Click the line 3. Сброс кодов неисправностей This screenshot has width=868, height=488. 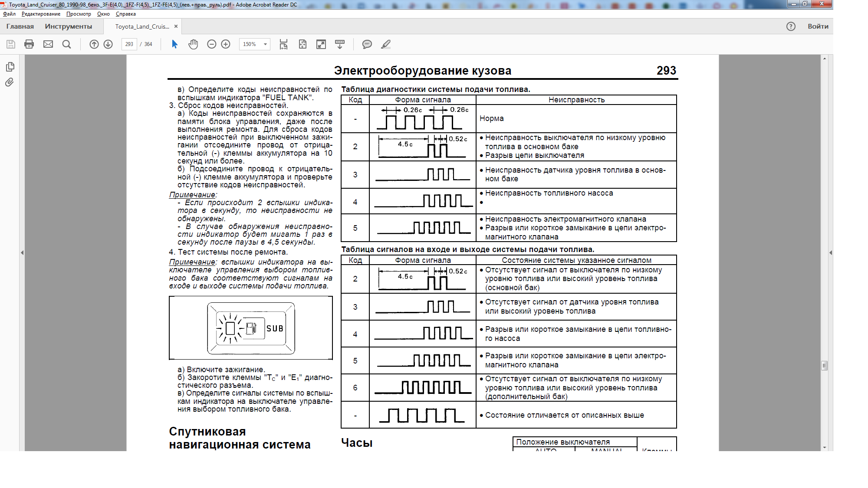[228, 105]
